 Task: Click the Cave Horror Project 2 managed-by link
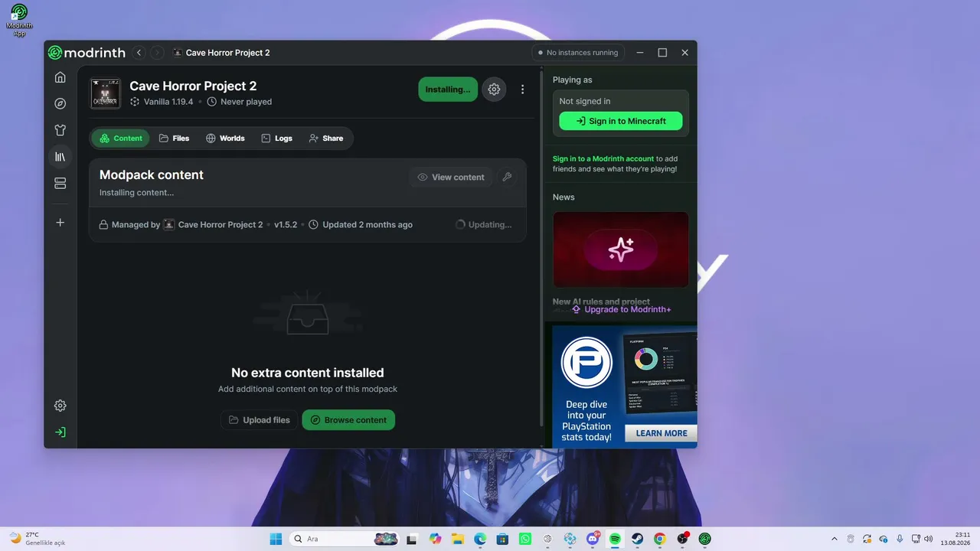click(213, 225)
